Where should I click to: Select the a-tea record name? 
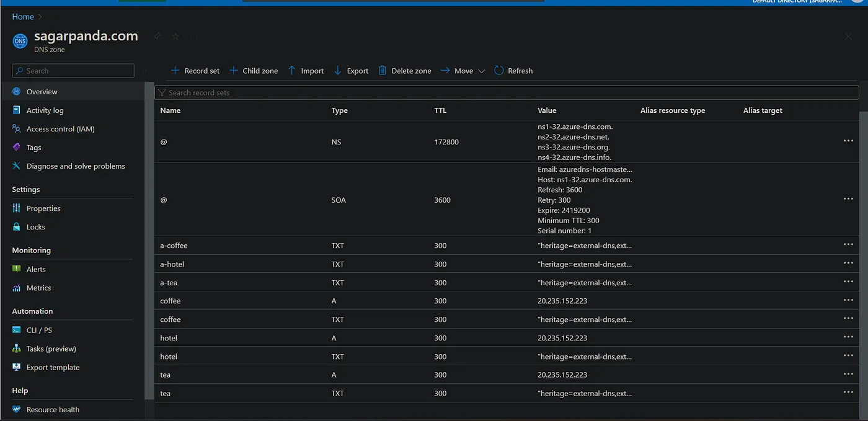[x=169, y=283]
